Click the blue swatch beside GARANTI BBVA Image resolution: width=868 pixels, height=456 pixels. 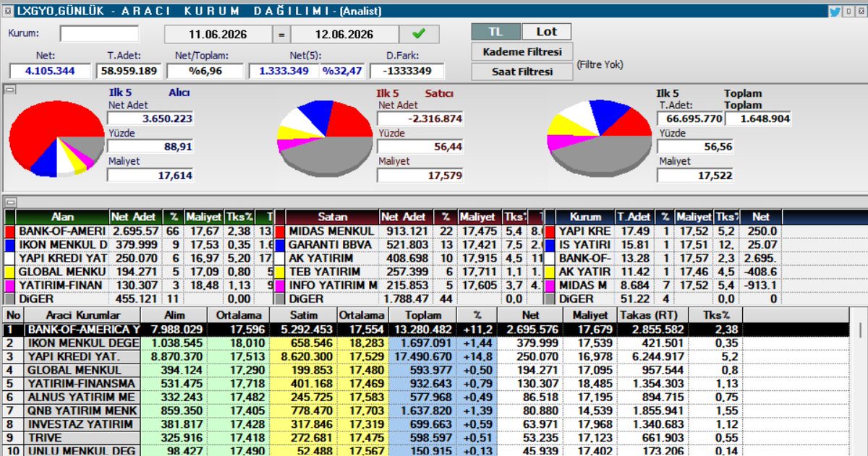coord(281,244)
